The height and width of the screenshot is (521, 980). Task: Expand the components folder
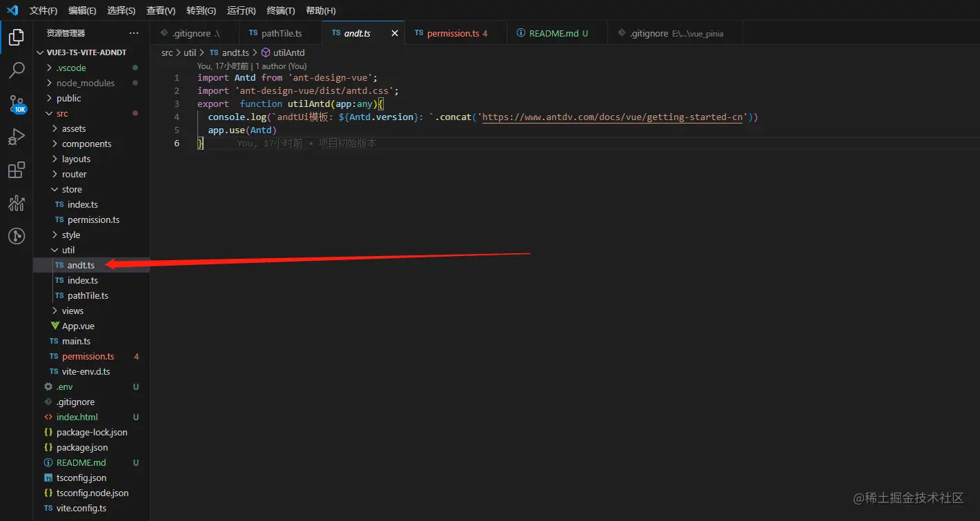pyautogui.click(x=55, y=144)
